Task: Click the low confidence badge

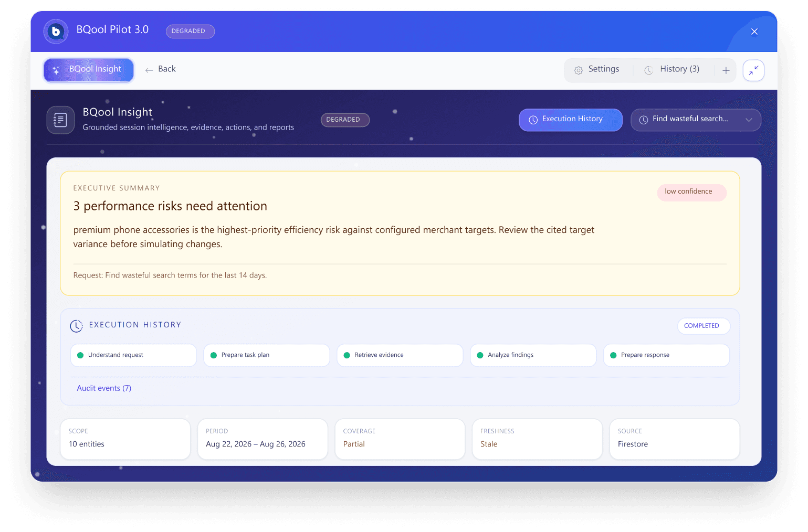Action: 691,192
